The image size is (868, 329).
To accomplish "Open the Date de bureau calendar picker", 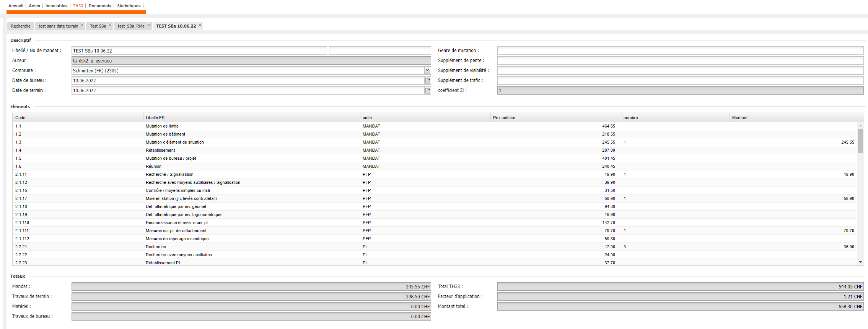I will [428, 80].
